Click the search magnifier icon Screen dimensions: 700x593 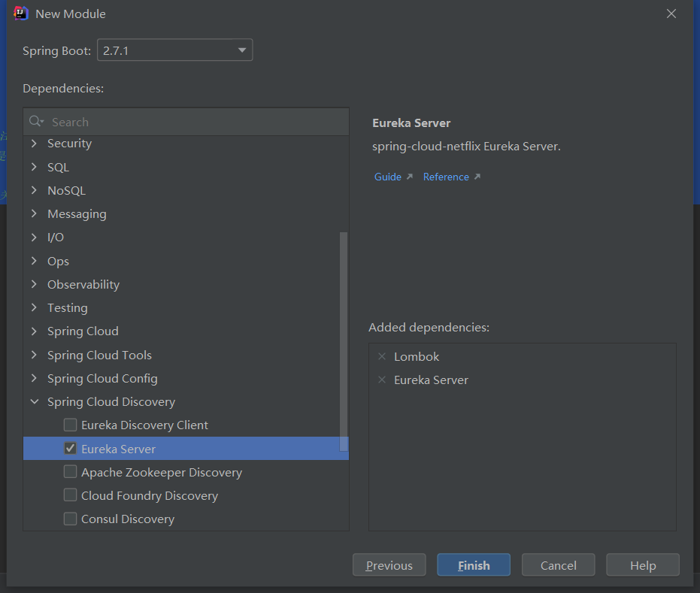point(35,122)
